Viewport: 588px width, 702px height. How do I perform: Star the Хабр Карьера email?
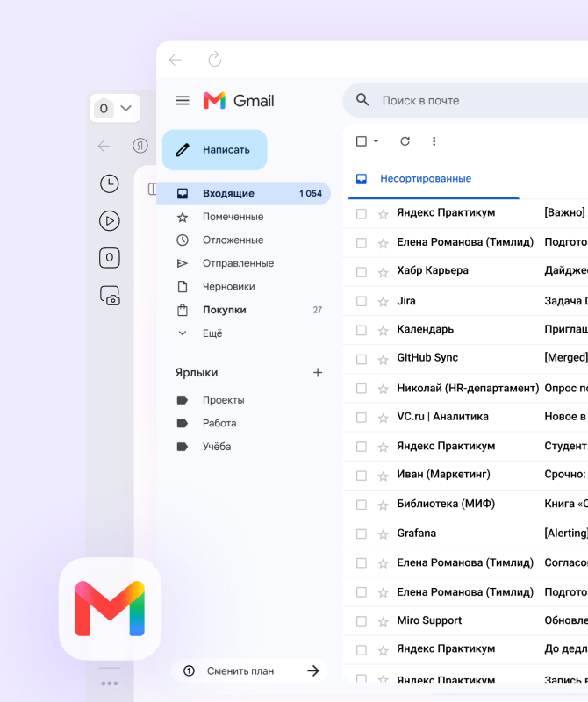click(x=383, y=273)
